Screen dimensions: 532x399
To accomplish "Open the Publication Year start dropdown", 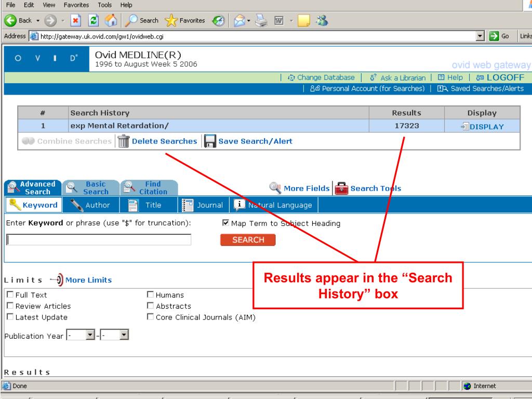I will 89,335.
